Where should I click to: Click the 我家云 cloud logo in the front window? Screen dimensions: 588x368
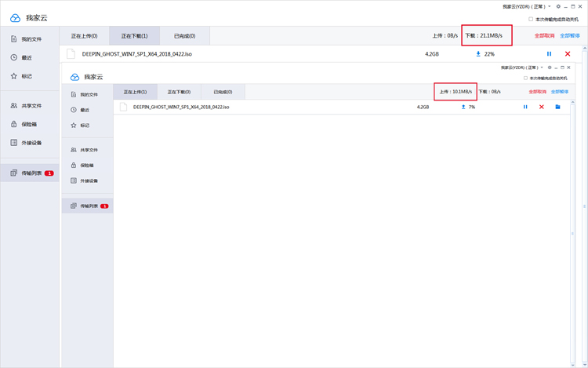75,77
